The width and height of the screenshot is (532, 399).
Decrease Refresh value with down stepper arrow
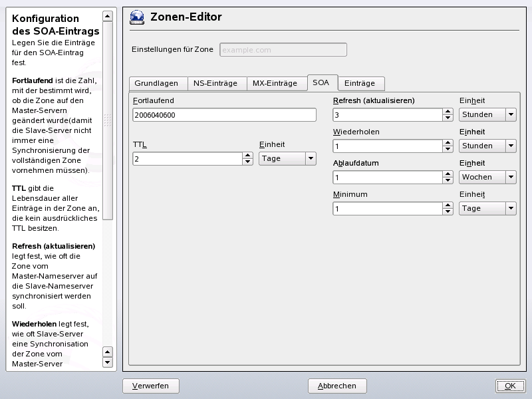tap(447, 118)
